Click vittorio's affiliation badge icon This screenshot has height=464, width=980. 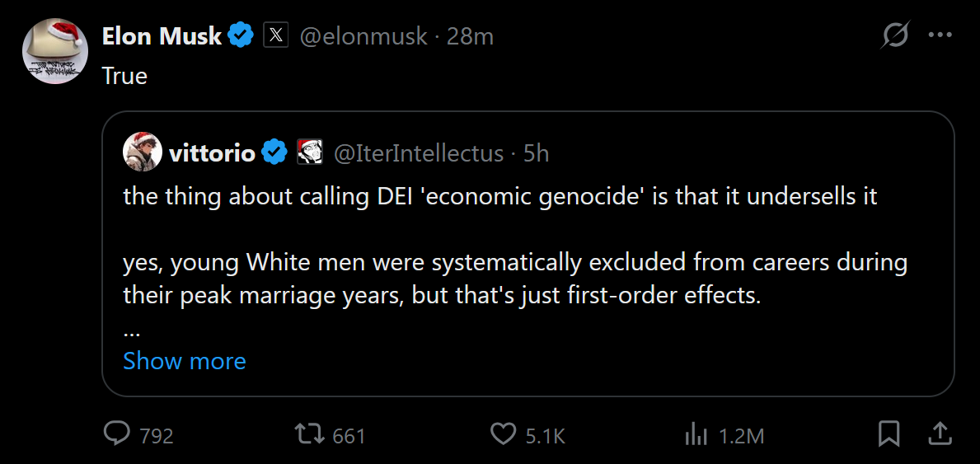tap(309, 152)
